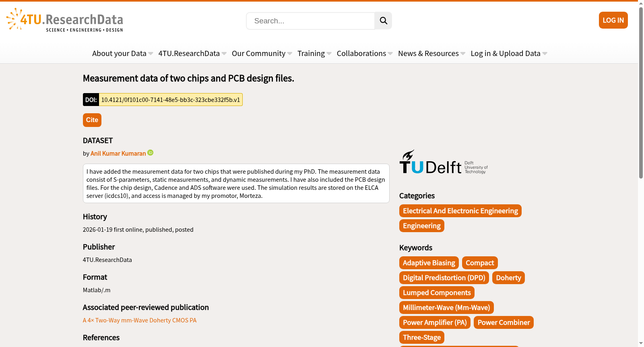This screenshot has width=644, height=347.
Task: Click the scrollbar up arrow
Action: tap(641, 3)
